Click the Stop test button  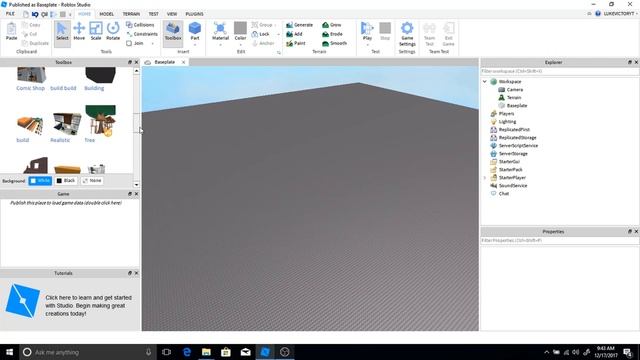[x=385, y=31]
